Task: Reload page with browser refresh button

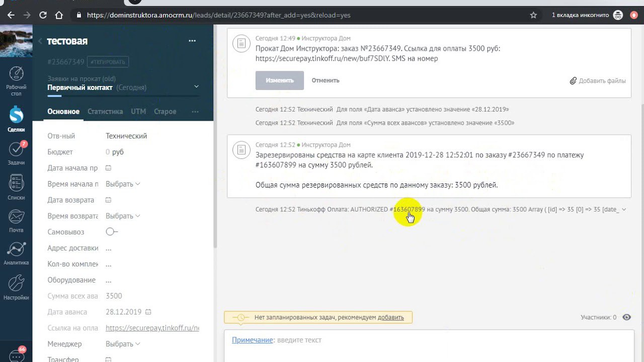Action: pos(43,15)
